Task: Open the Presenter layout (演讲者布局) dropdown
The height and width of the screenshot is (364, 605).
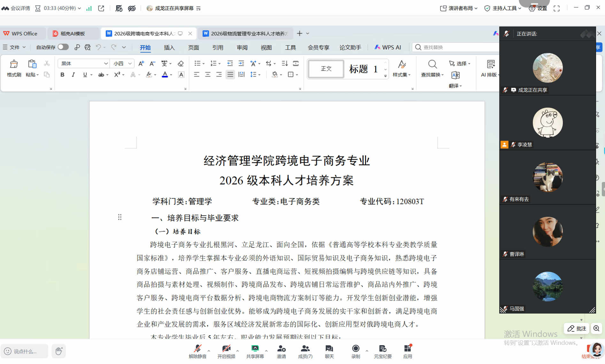Action: tap(459, 8)
